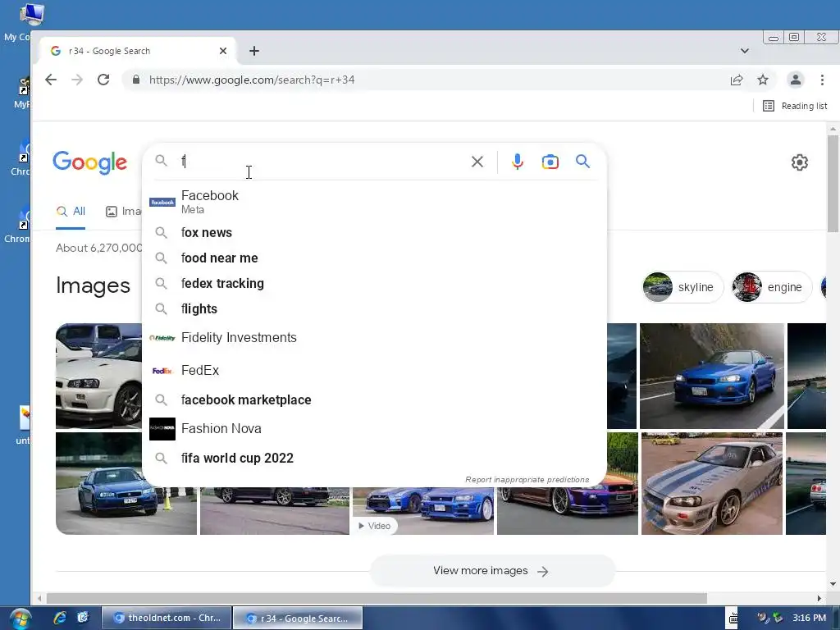
Task: Submit search with blue magnifier
Action: pos(583,162)
